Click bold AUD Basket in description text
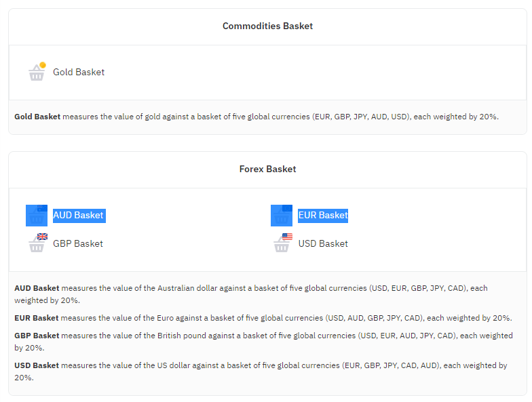The height and width of the screenshot is (402, 532). (37, 288)
